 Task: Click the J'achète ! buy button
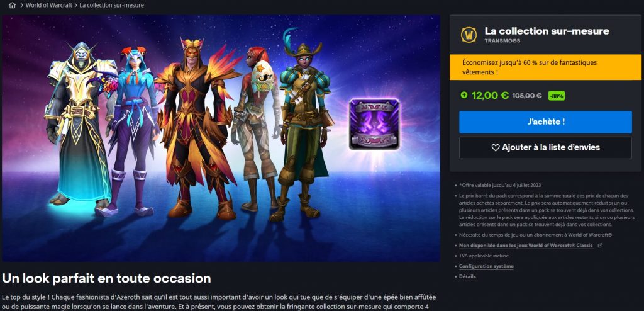click(545, 122)
